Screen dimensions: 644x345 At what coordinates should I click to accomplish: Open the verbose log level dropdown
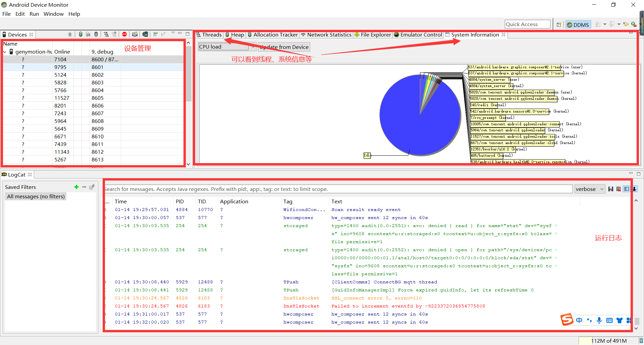pyautogui.click(x=590, y=189)
